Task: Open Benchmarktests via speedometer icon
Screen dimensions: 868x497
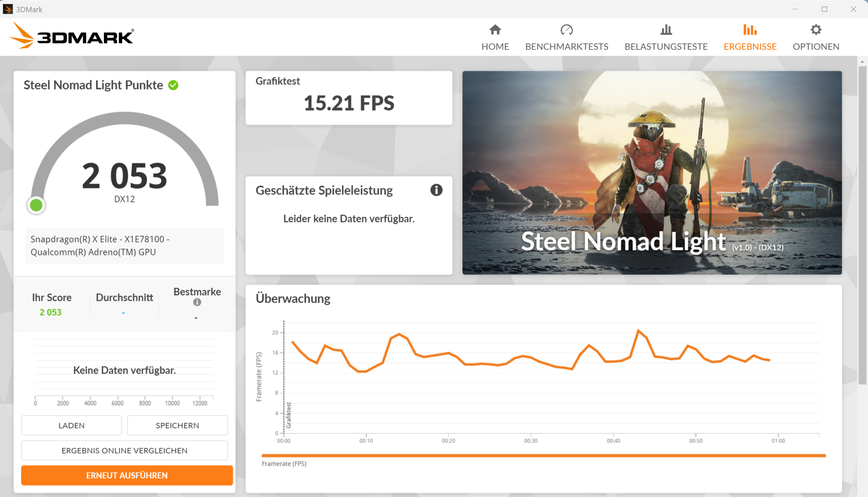Action: click(x=566, y=30)
